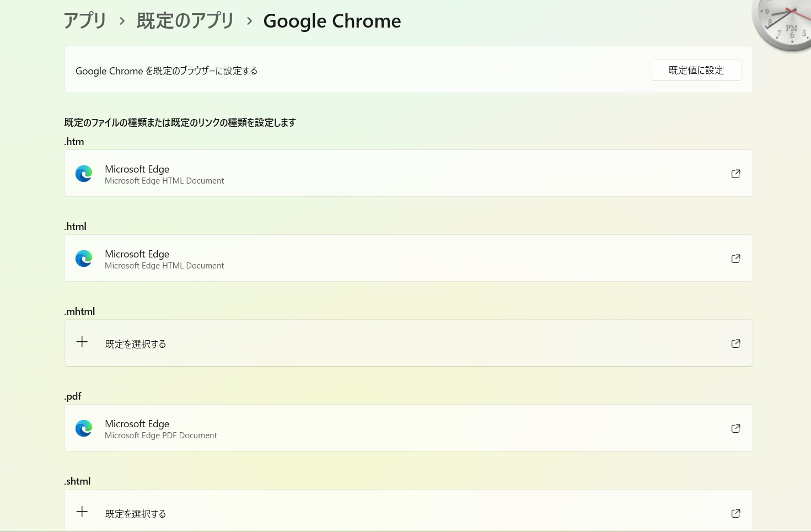Choose 既定を選択する for .mhtml

tap(136, 344)
